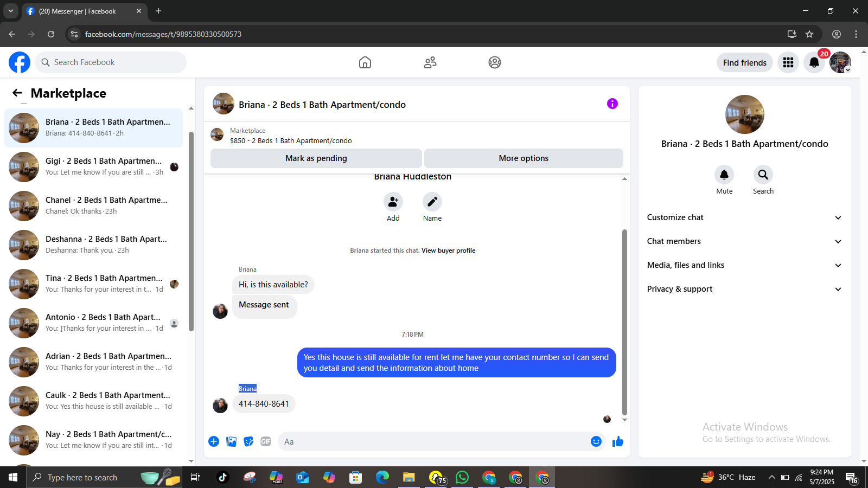Image resolution: width=868 pixels, height=488 pixels.
Task: Reload the page in browser
Action: tap(51, 34)
